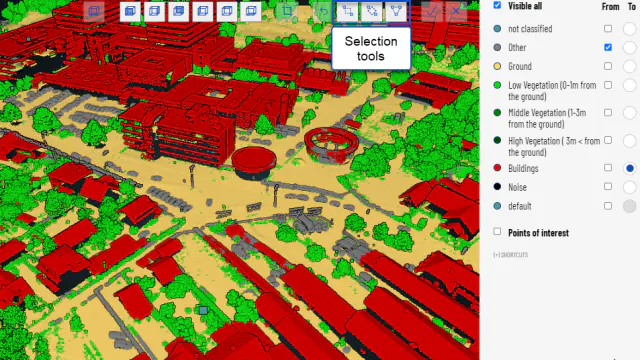Click the selected To radio for Buildings
Viewport: 640px width, 360px height.
click(x=629, y=168)
